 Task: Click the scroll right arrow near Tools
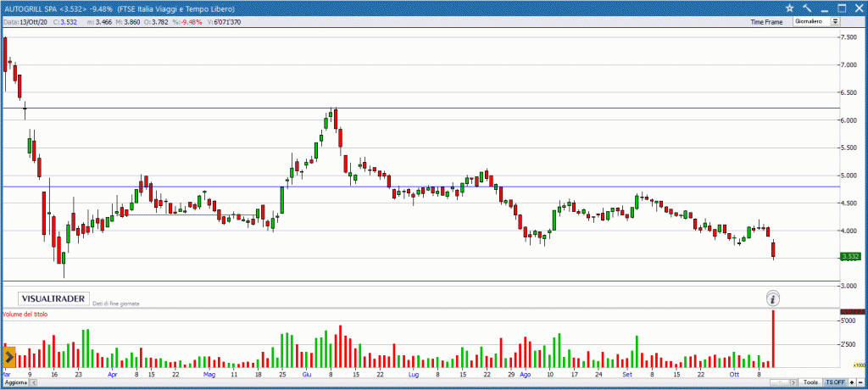point(794,383)
